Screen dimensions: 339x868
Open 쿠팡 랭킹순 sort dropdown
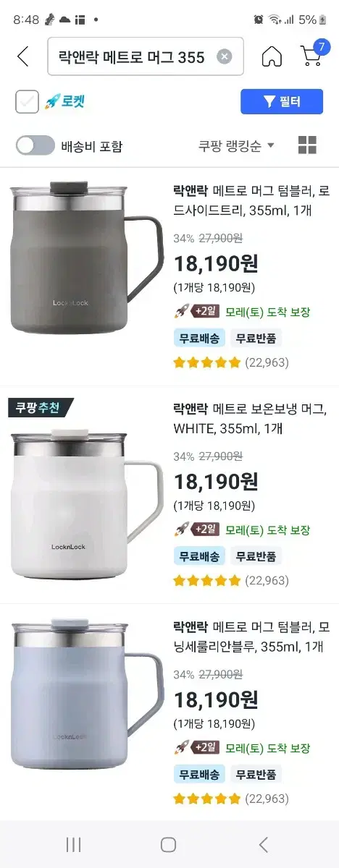237,145
